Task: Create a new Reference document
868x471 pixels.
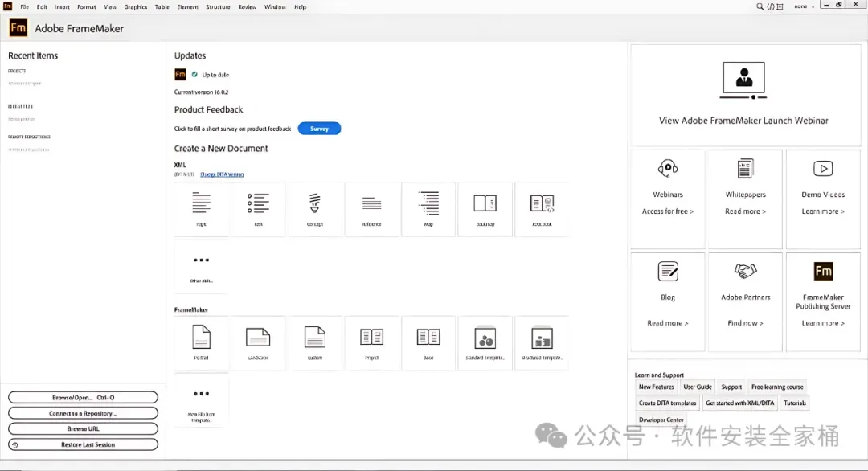Action: tap(371, 209)
